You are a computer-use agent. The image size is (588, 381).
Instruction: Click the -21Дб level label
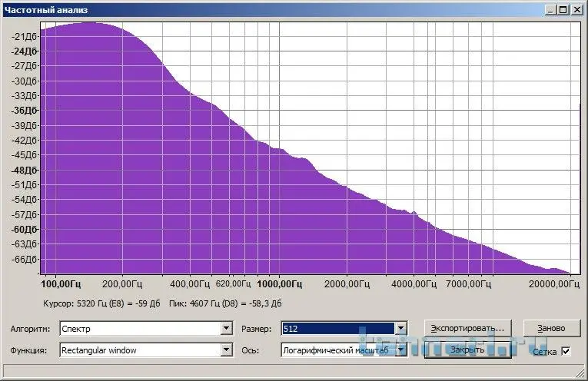(25, 36)
